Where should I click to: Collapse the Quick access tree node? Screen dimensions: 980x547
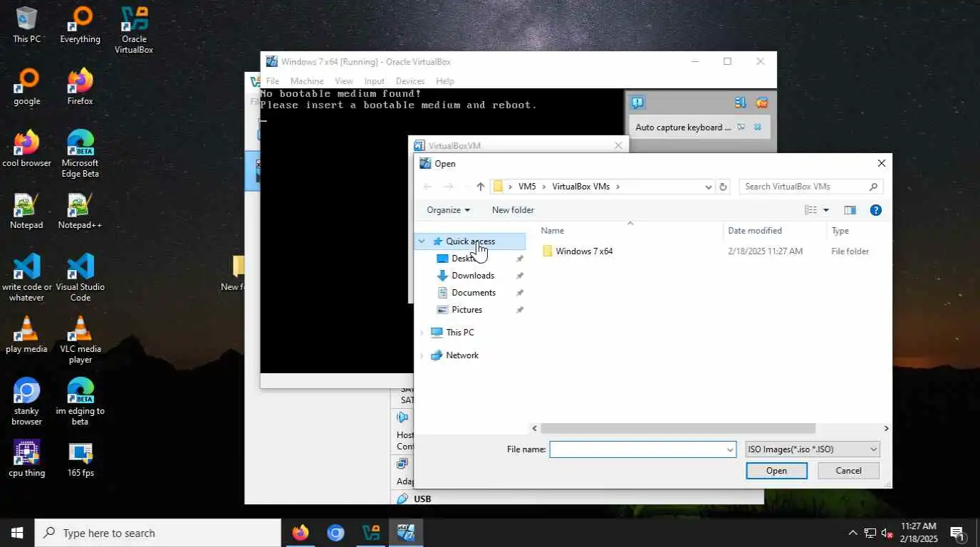coord(422,241)
